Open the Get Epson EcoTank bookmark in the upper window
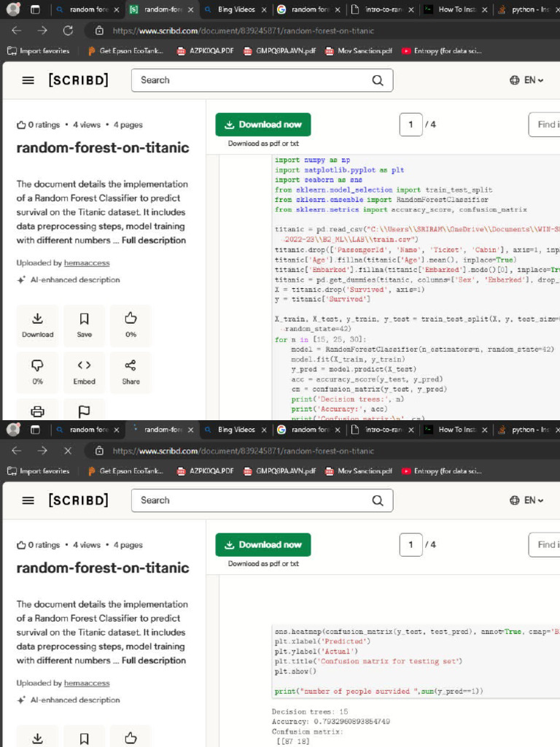560x747 pixels. tap(125, 50)
